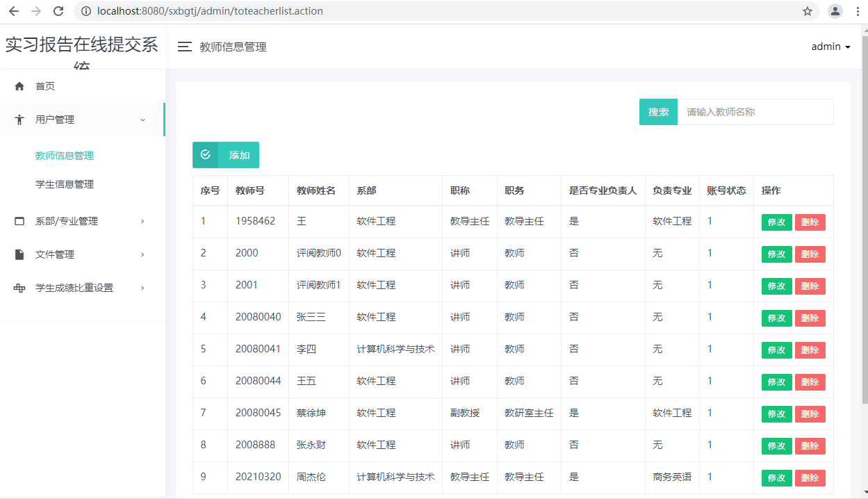Viewport: 868px width, 499px height.
Task: Expand the 系部/专业管理 submenu arrow
Action: tap(142, 221)
